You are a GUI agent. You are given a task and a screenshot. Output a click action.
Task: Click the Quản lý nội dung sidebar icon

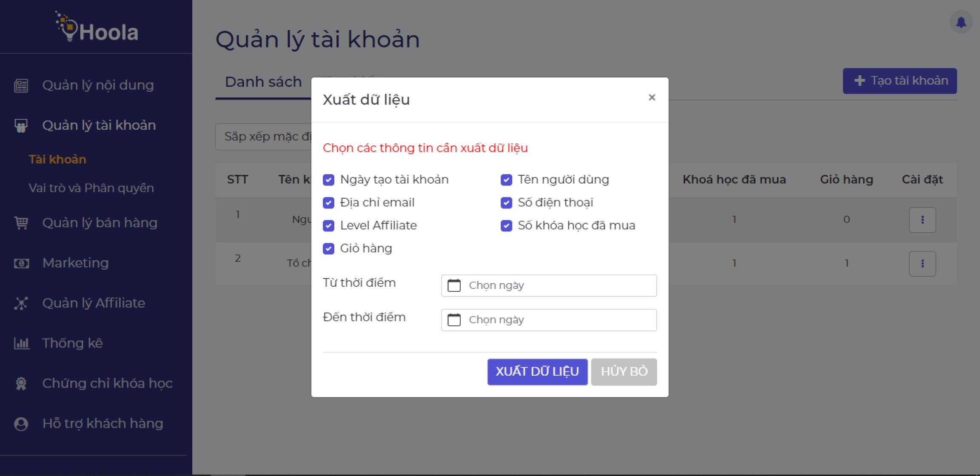(21, 86)
